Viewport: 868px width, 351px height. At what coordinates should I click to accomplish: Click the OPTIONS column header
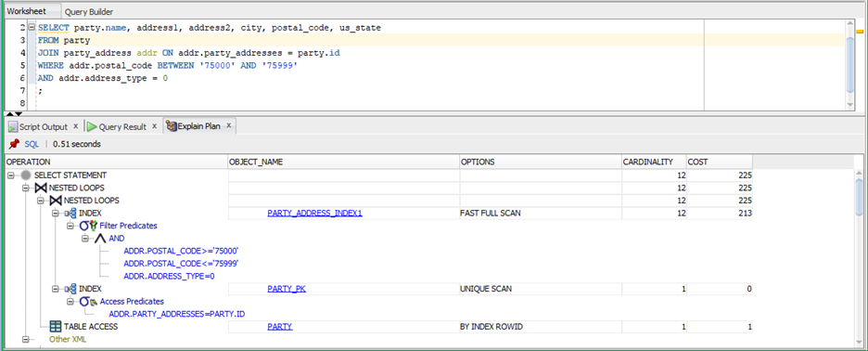[x=541, y=162]
